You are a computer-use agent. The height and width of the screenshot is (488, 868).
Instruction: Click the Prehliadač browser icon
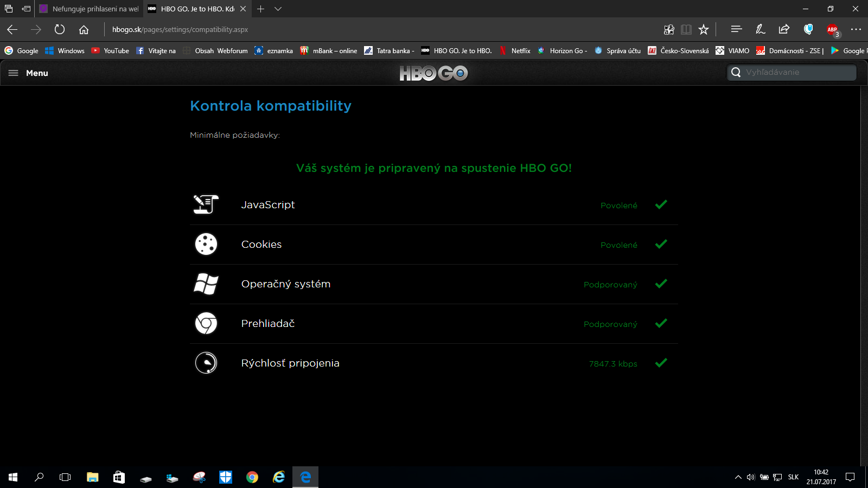(206, 323)
